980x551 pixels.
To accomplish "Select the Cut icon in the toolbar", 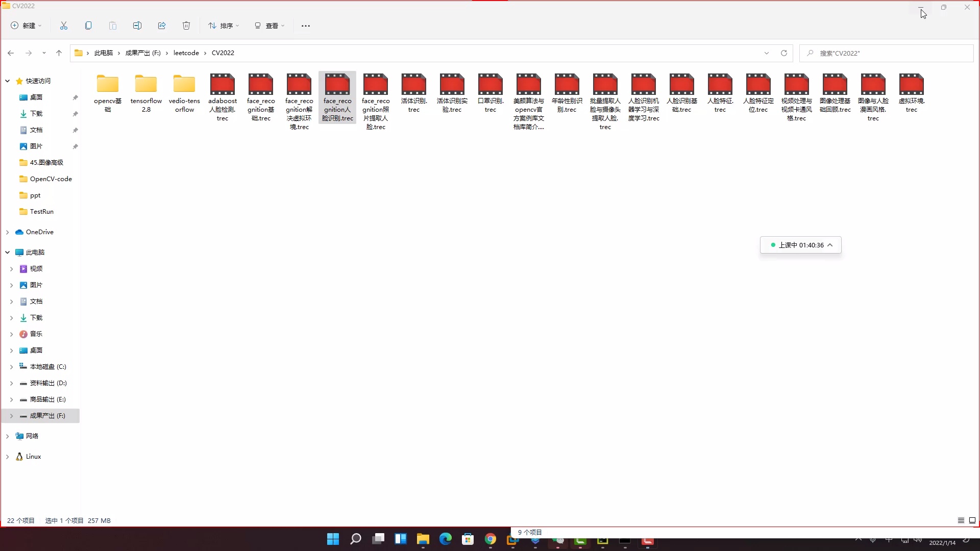I will (63, 26).
